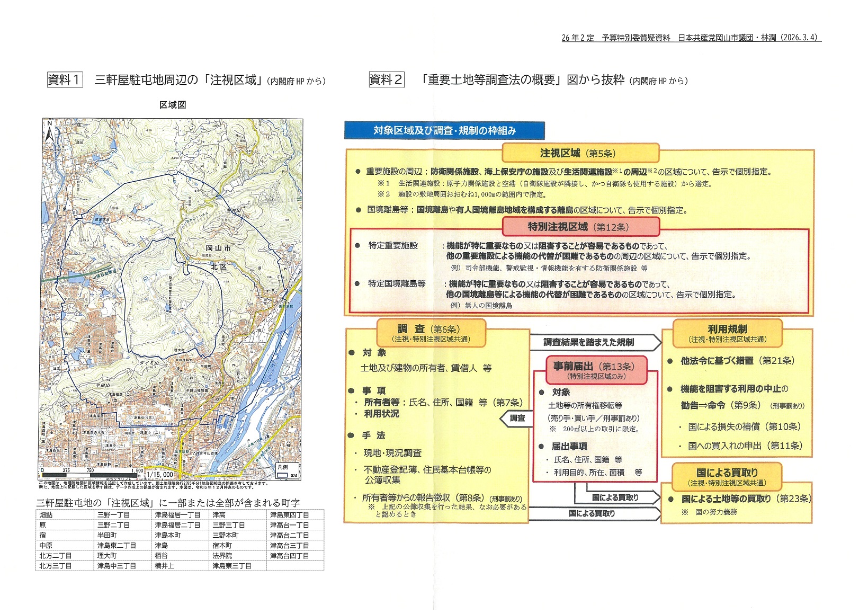Click the left-pointing 調査 arrow
Viewport: 868px width, 614px height.
pos(516,418)
